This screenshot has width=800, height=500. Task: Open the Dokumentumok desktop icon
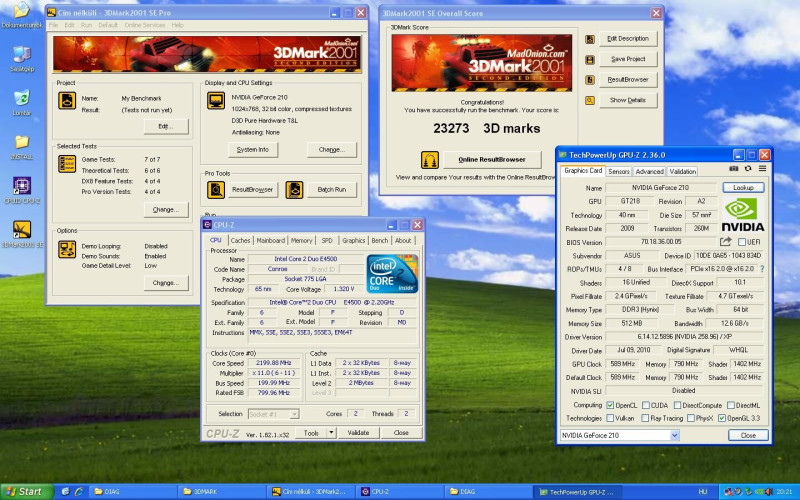pyautogui.click(x=21, y=14)
